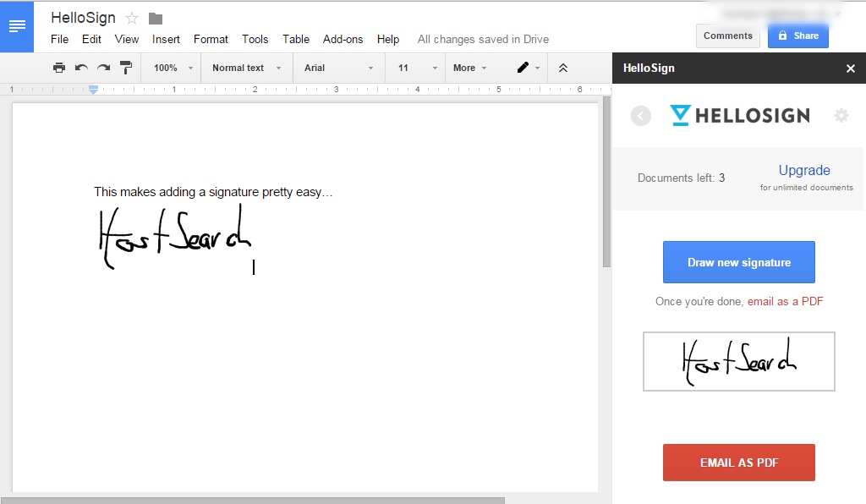Viewport: 866px width, 504px height.
Task: Select the saved signature thumbnail
Action: [738, 362]
